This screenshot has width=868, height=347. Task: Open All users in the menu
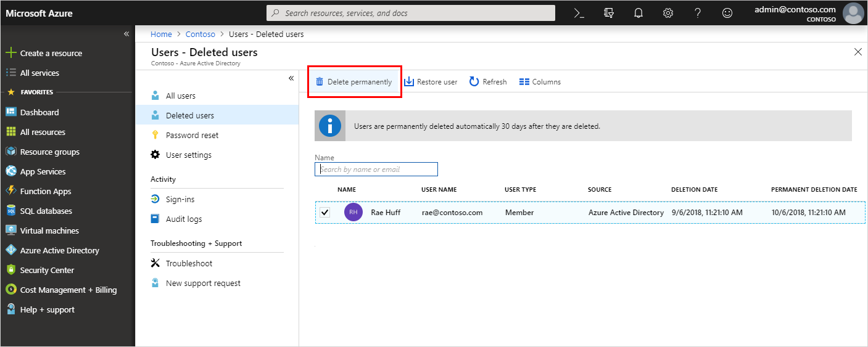(x=181, y=96)
